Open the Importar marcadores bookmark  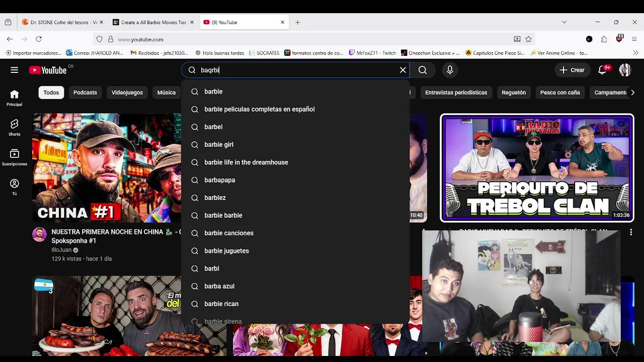33,53
